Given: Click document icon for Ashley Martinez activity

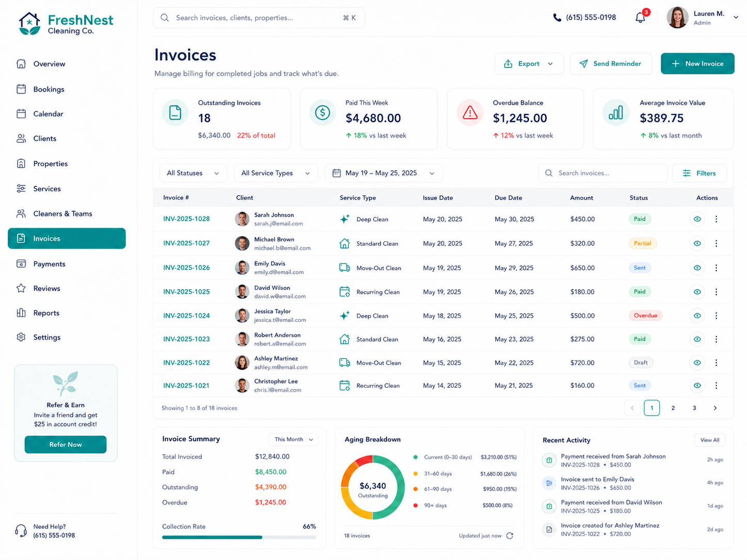Looking at the screenshot, I should (x=549, y=529).
